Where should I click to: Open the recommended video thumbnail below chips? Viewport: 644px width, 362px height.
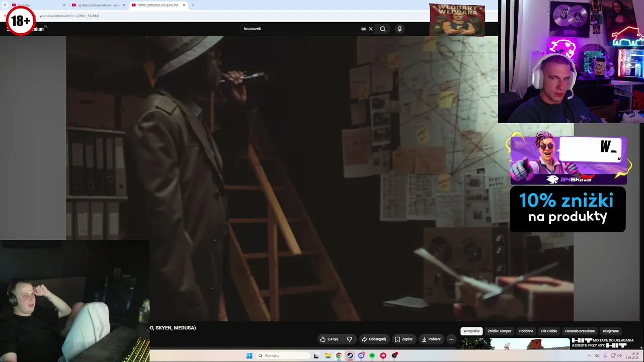[515, 343]
